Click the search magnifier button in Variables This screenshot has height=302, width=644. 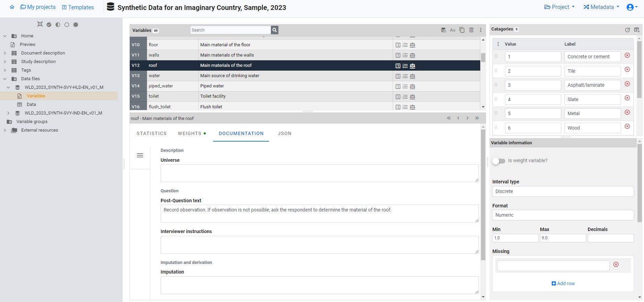coord(274,30)
